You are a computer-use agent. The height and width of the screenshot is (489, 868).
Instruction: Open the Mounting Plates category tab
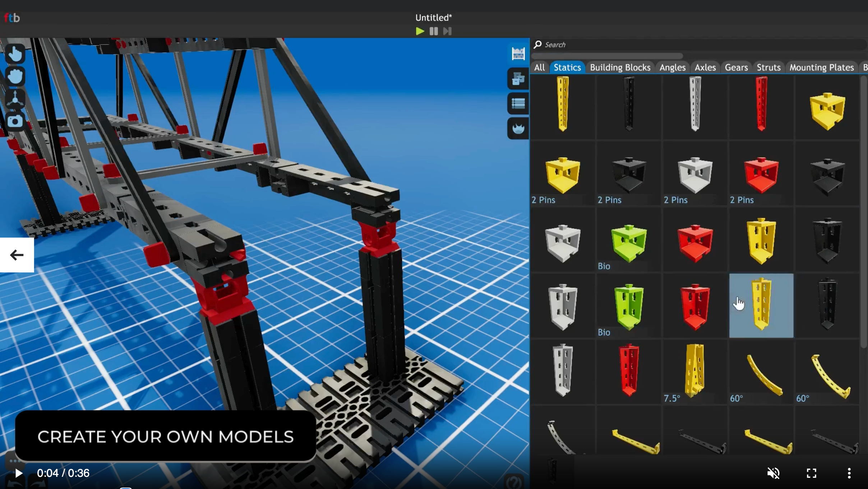pyautogui.click(x=821, y=67)
